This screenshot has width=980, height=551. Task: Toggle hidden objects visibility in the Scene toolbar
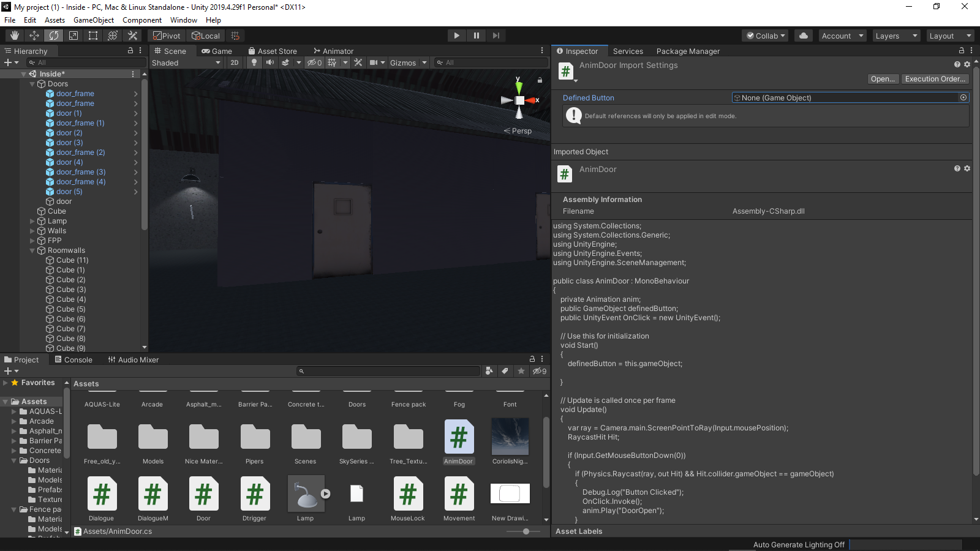click(314, 62)
